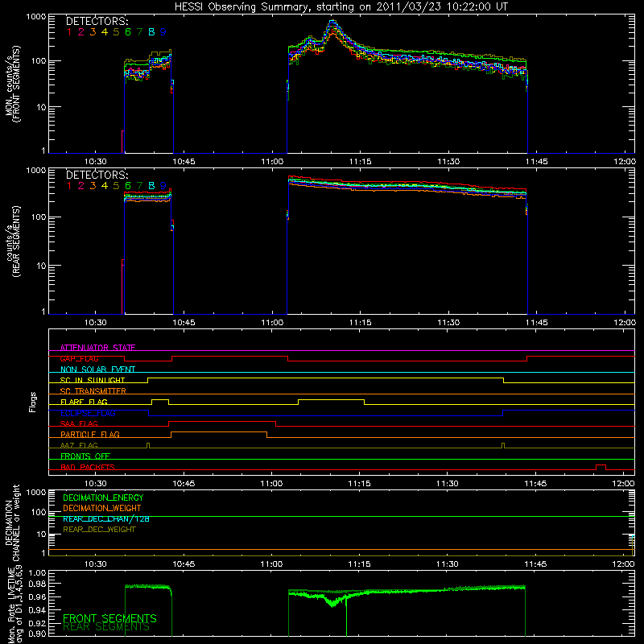The width and height of the screenshot is (644, 644).
Task: Select detector 1 in front segments legend
Action: (x=69, y=32)
